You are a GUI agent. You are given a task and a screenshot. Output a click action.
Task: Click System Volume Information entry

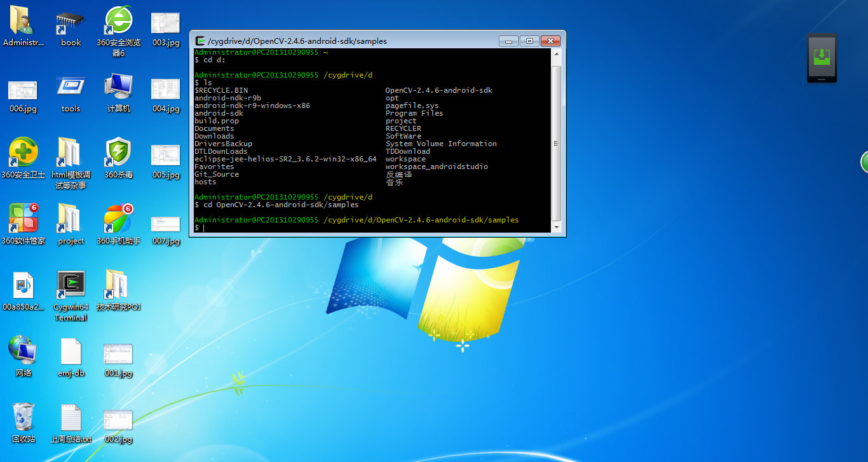coord(441,144)
